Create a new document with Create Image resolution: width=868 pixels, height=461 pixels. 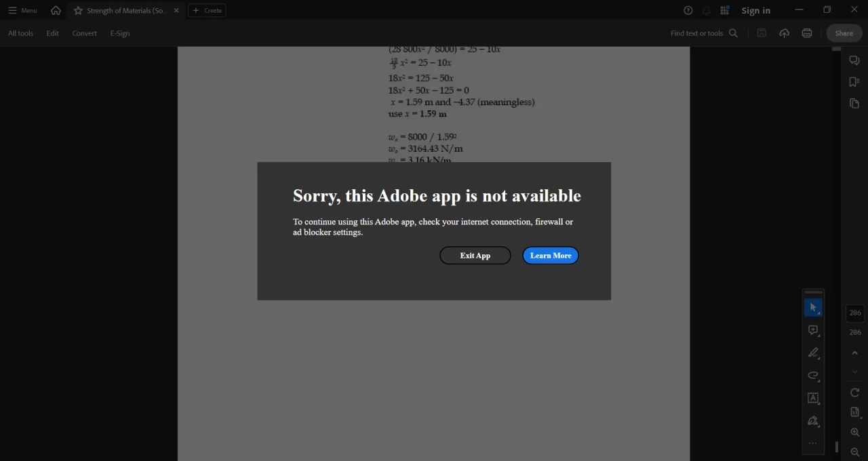207,10
